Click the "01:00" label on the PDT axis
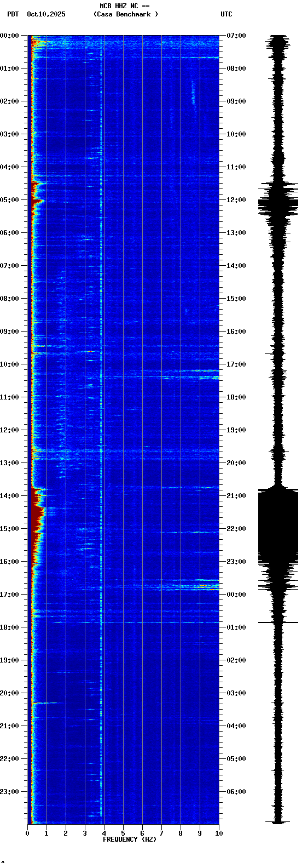This screenshot has width=302, height=868. pyautogui.click(x=9, y=68)
